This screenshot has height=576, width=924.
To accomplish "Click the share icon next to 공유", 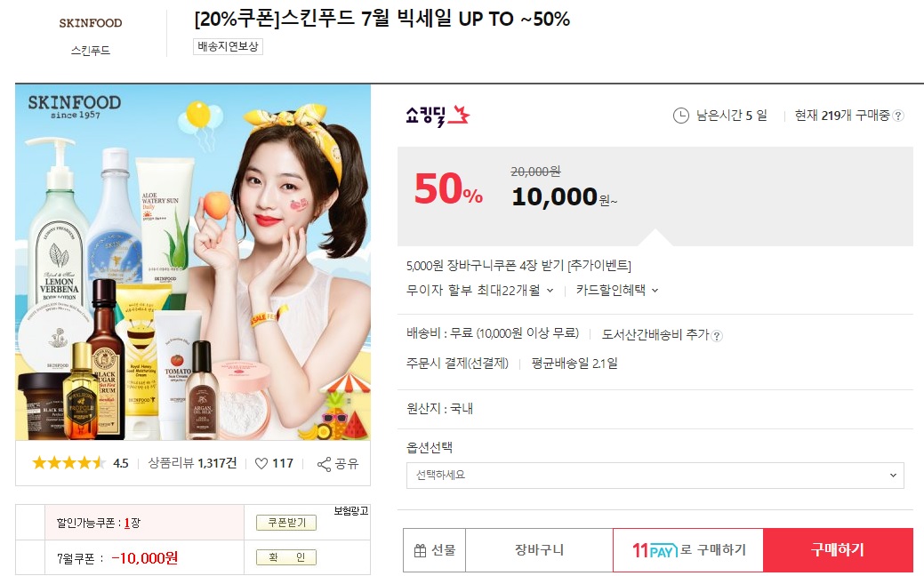I will tap(324, 464).
